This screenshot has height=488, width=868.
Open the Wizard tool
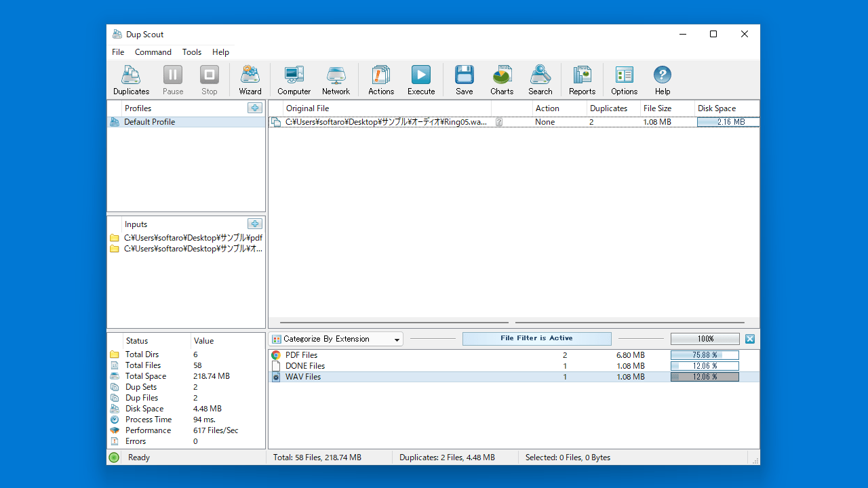point(250,81)
